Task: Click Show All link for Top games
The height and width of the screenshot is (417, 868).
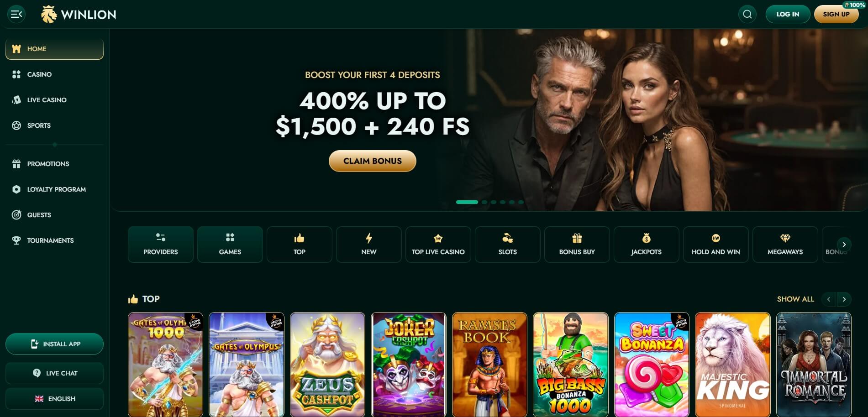Action: point(795,299)
